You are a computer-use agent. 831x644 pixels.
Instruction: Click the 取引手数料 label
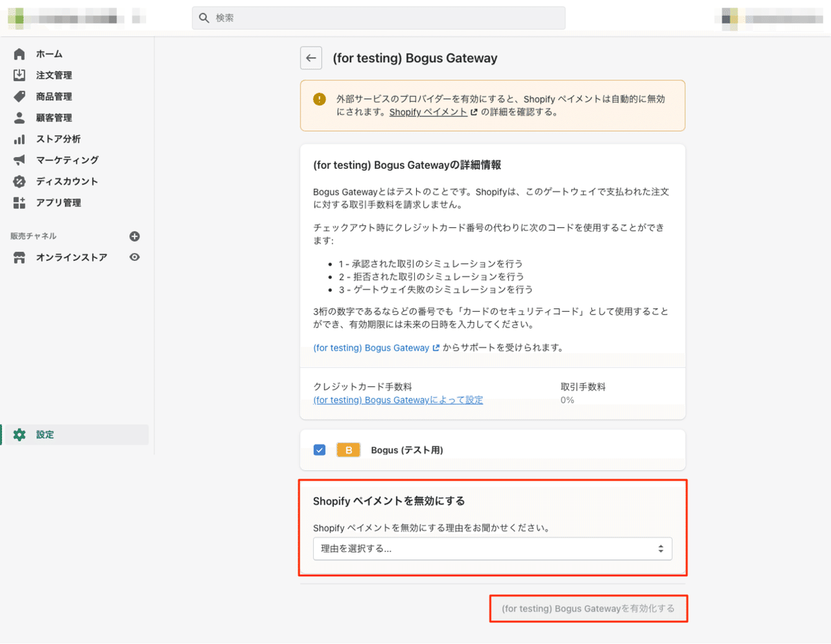click(583, 387)
